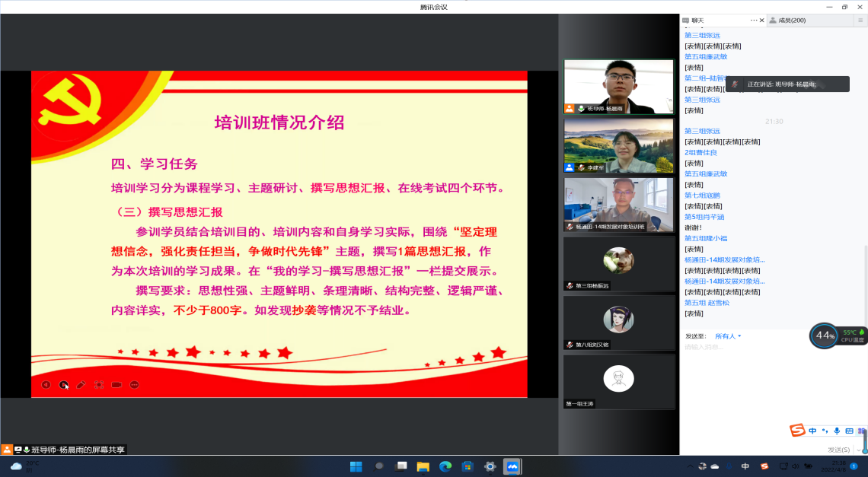
Task: Click the previous slide arrow on the presentation
Action: 46,385
